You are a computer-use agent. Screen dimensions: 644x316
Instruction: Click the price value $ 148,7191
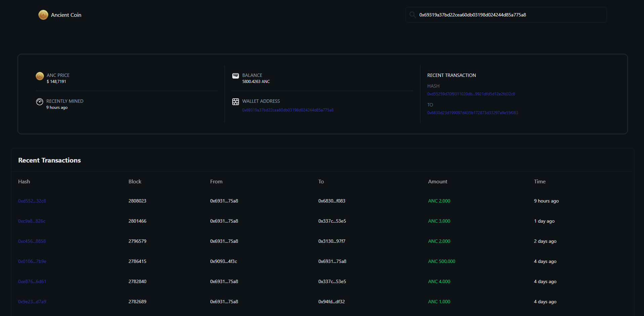pyautogui.click(x=56, y=82)
